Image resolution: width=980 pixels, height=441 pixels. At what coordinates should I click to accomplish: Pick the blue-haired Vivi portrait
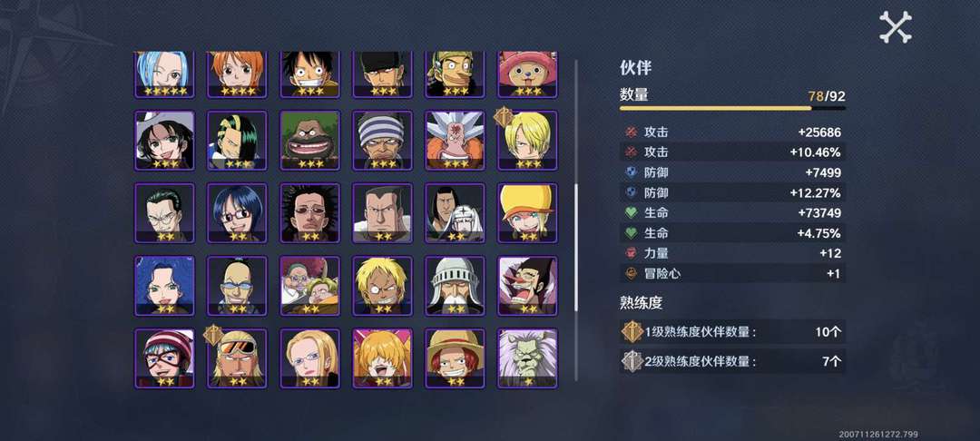[164, 74]
